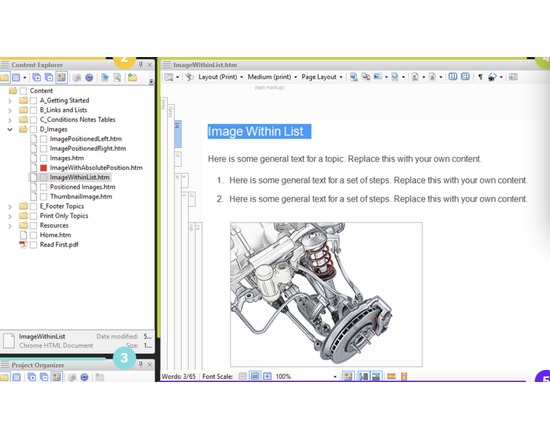Click the style inspector icon beside Layout (Print)
This screenshot has width=550, height=440.
[189, 77]
